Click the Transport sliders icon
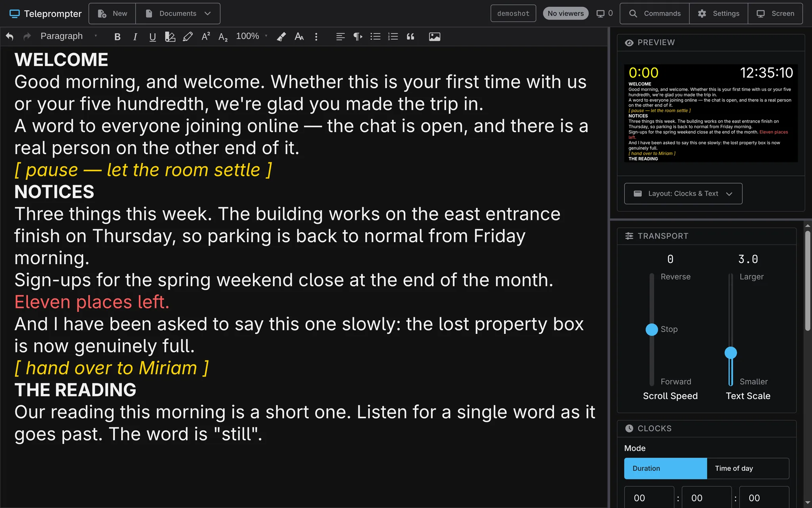This screenshot has width=812, height=508. point(629,236)
